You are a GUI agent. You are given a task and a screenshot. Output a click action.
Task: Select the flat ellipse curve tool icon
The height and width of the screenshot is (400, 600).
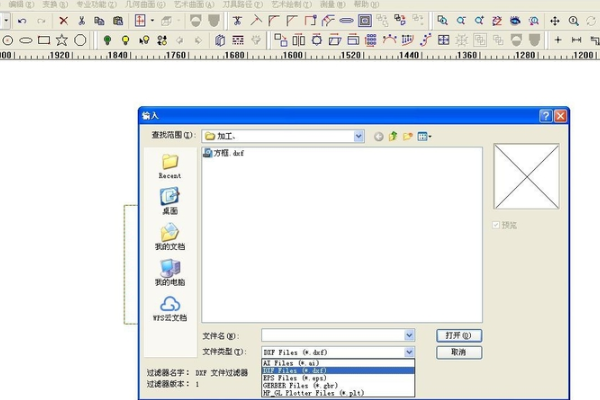[x=346, y=21]
